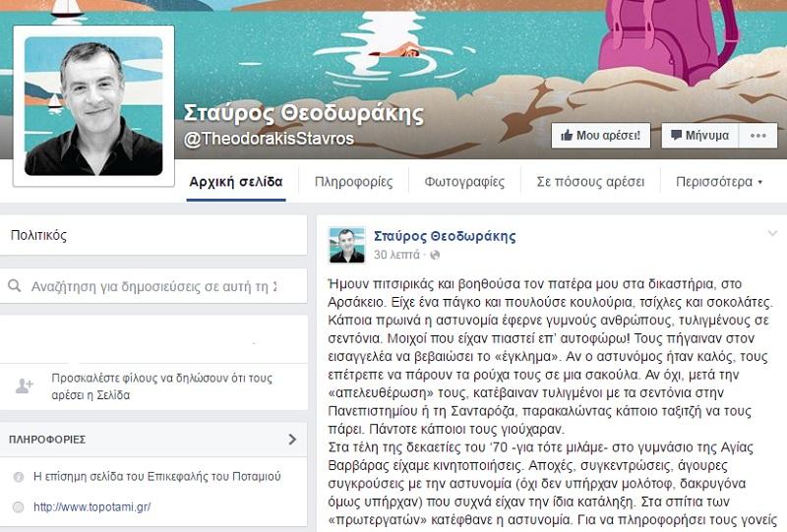Switch to the Φωτογραφίες tab
This screenshot has height=532, width=787.
click(464, 182)
